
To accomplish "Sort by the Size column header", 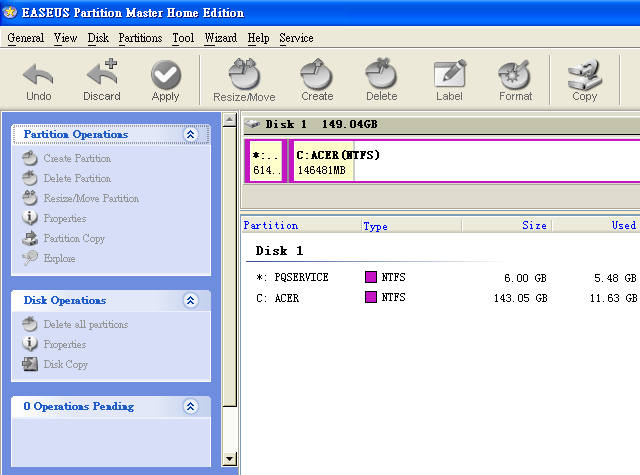I will click(x=507, y=225).
